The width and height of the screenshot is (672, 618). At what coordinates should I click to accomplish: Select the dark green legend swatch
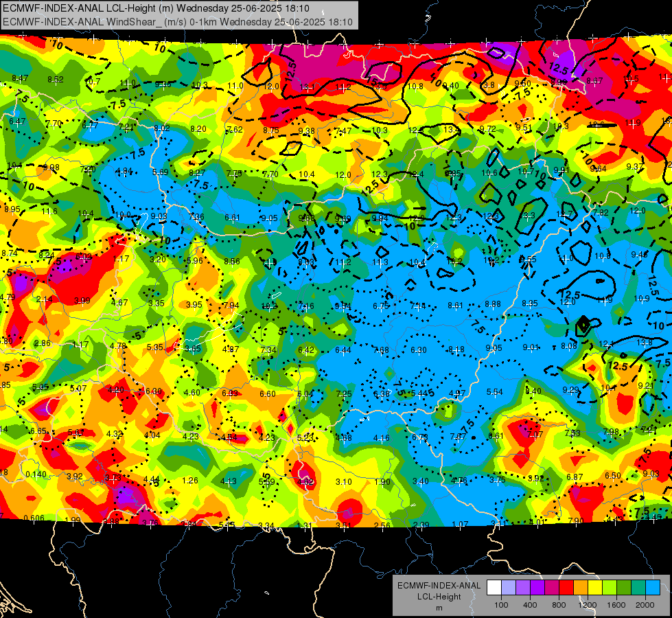point(624,588)
